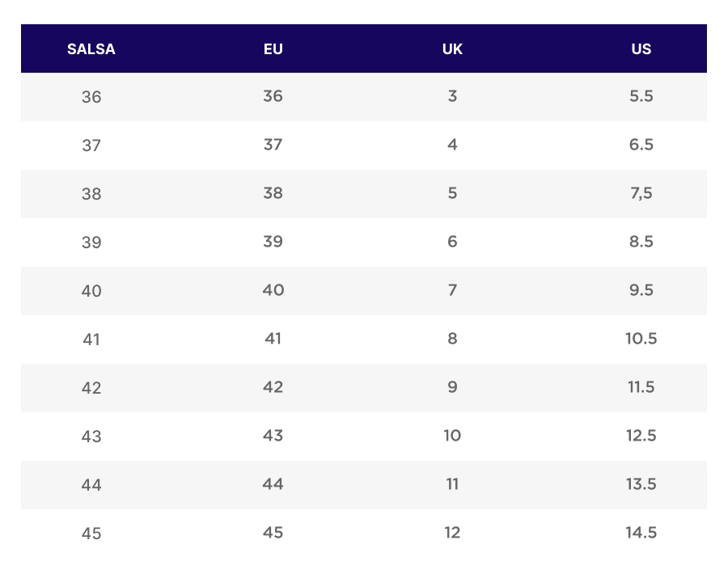Click US size 11.5 cell

click(641, 387)
